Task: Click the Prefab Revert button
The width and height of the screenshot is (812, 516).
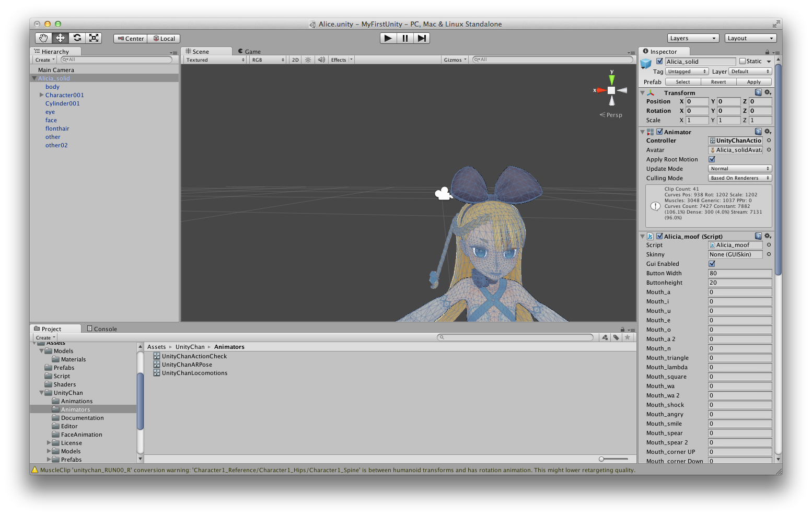Action: (x=718, y=82)
